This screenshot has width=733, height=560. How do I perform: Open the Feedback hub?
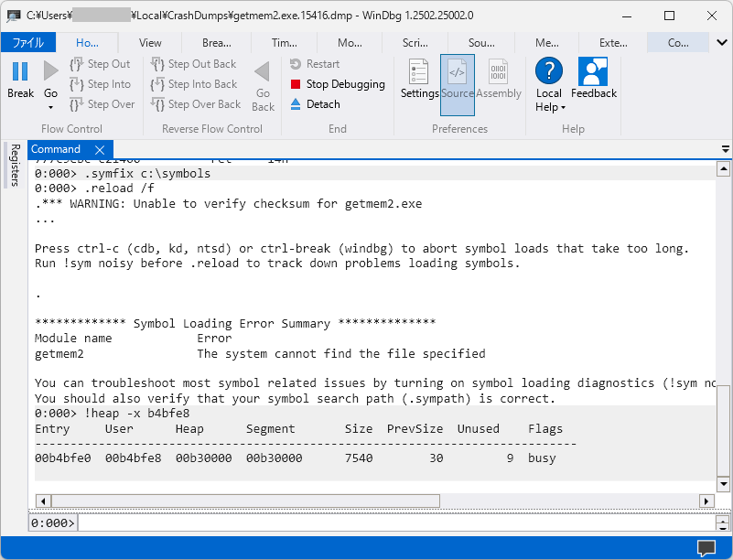click(x=594, y=79)
